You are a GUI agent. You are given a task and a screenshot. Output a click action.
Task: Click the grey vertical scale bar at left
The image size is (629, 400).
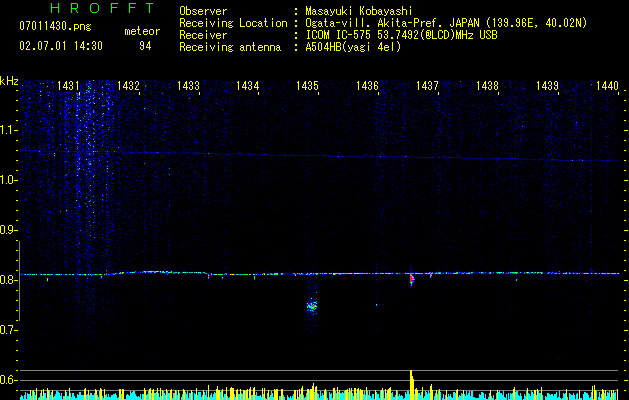click(x=19, y=281)
